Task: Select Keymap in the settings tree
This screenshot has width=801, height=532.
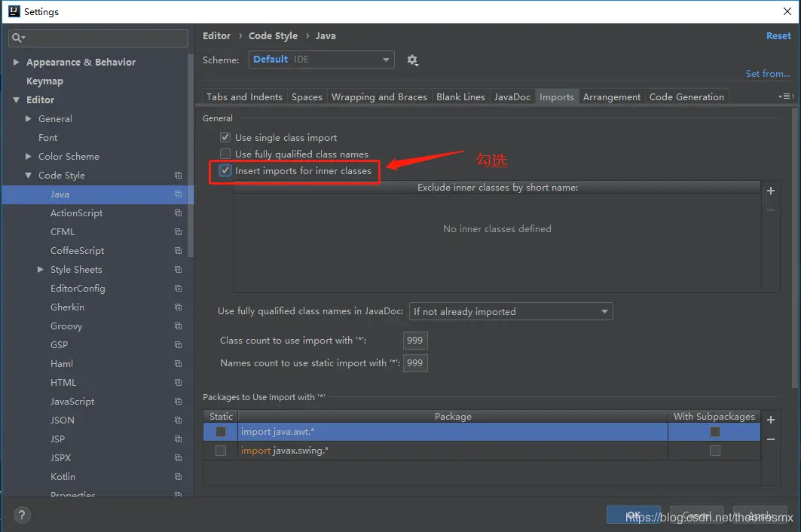Action: coord(45,81)
